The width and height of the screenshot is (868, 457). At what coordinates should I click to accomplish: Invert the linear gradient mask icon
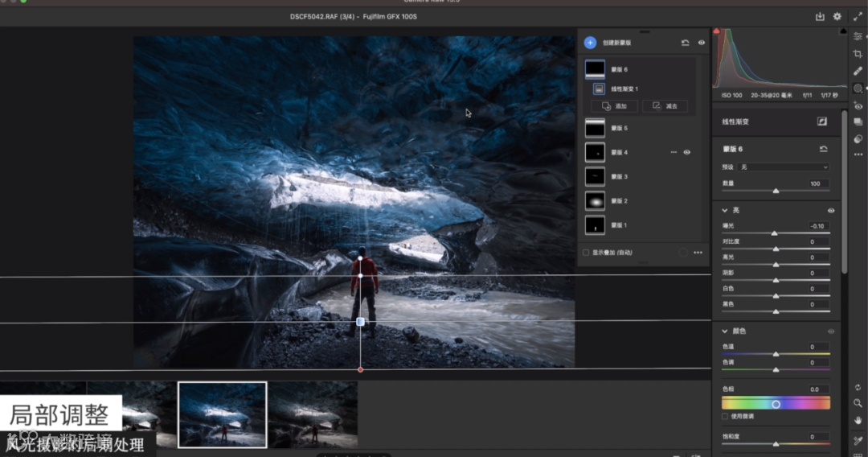click(x=822, y=121)
